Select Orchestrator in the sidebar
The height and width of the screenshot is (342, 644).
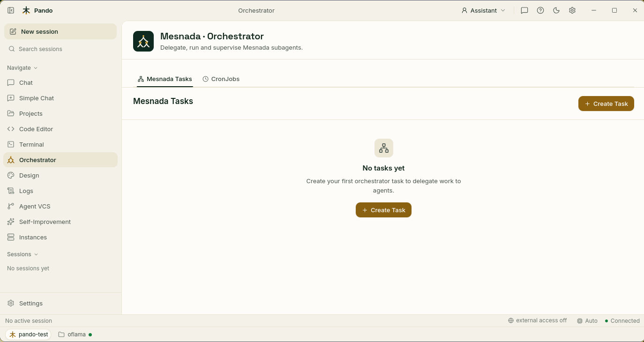tap(60, 160)
